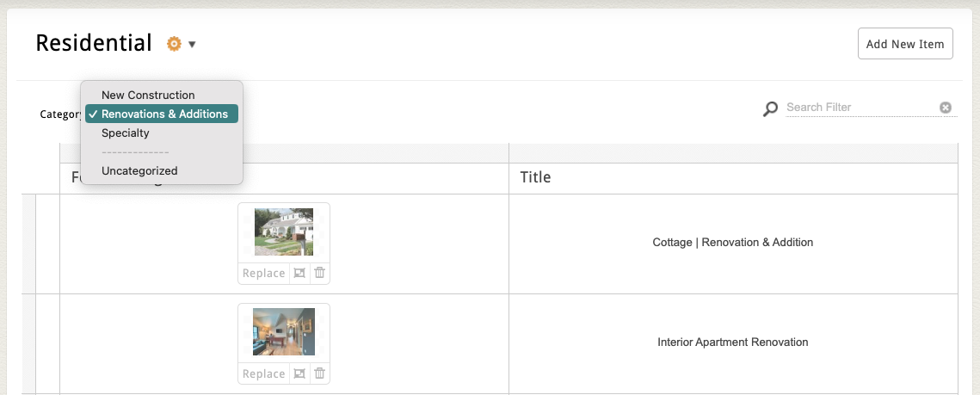Click the crop icon under cottage image

tap(299, 273)
